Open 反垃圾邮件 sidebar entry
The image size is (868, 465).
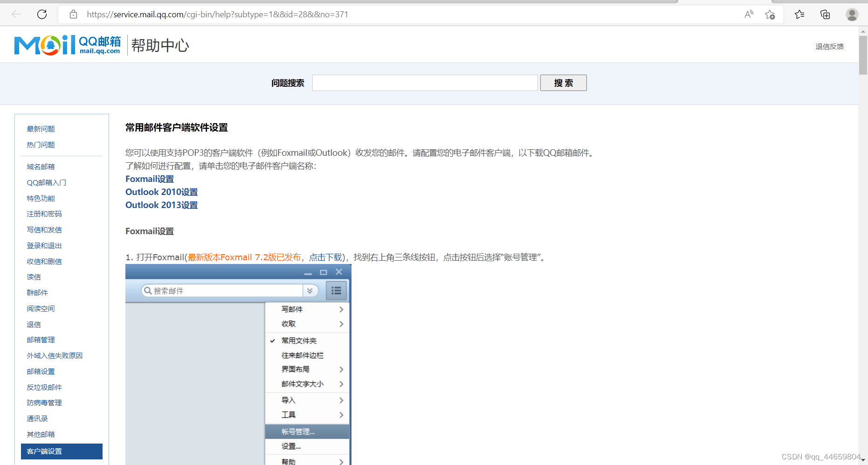pos(44,387)
